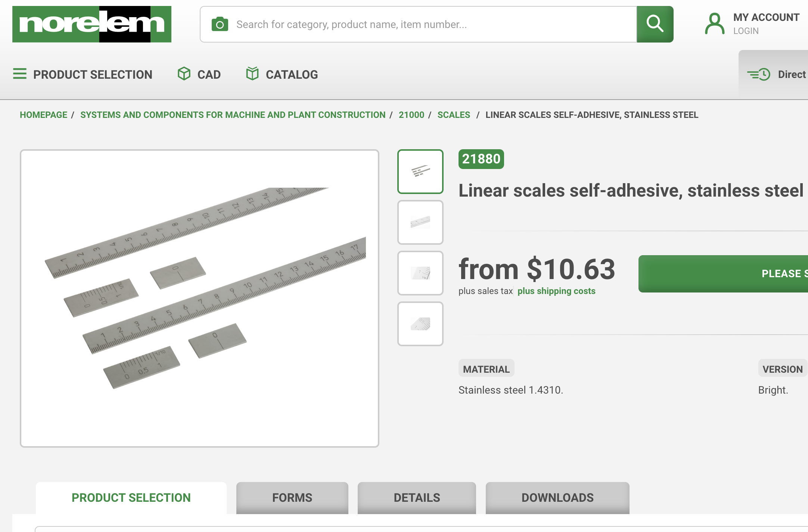Open the Details tab
The width and height of the screenshot is (808, 532).
pyautogui.click(x=417, y=498)
